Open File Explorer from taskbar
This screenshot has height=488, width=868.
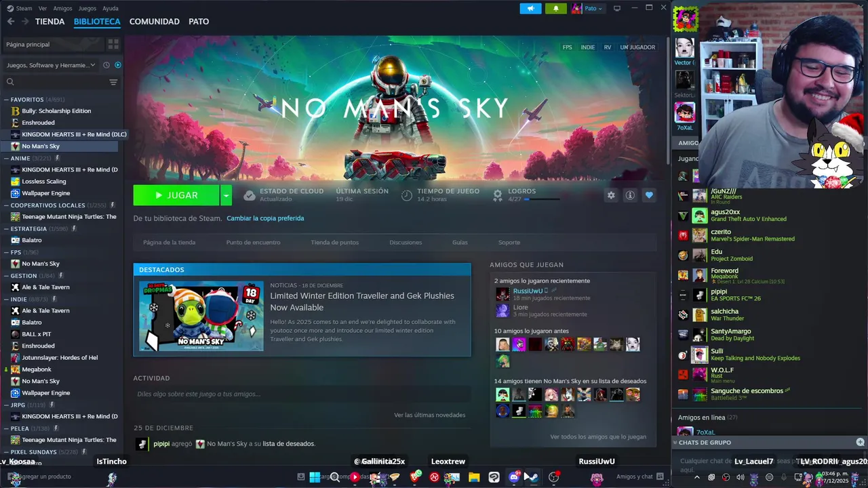(x=474, y=477)
